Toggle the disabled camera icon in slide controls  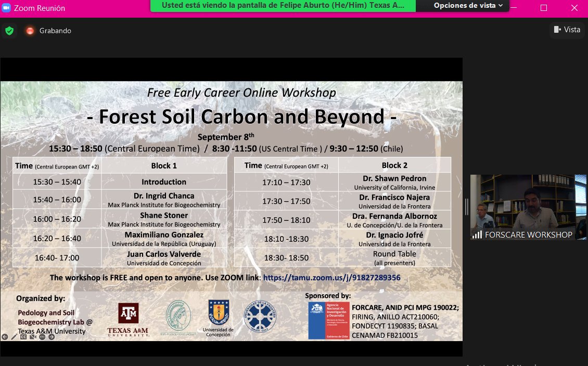[x=32, y=337]
